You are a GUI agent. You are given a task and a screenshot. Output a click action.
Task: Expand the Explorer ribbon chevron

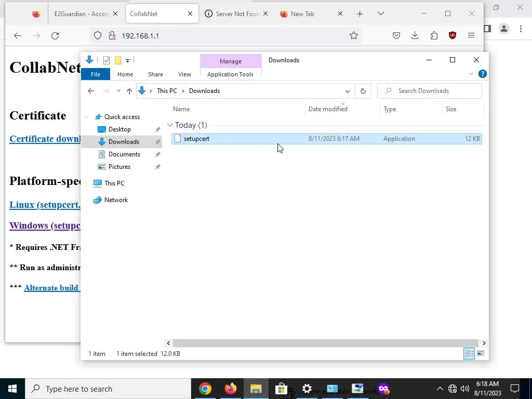point(471,74)
